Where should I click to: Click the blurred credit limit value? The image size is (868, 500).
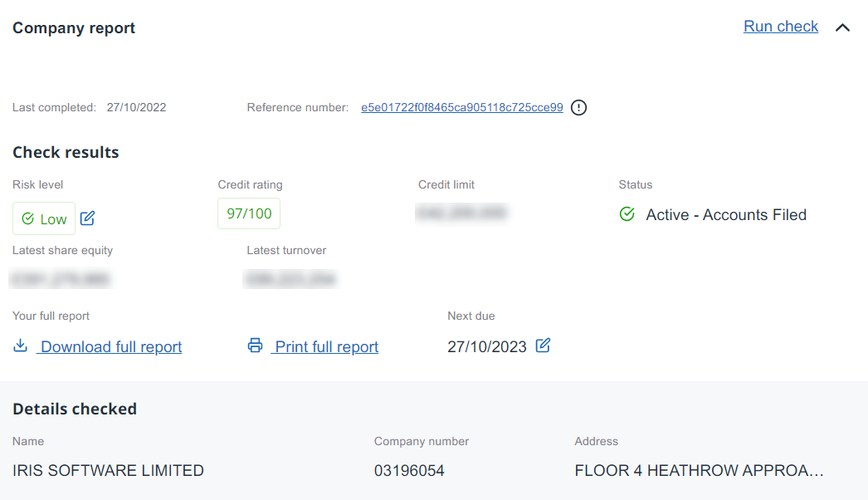click(462, 213)
